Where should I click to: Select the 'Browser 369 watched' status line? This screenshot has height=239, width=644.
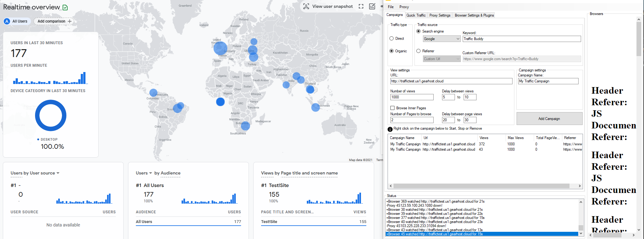[435, 201]
